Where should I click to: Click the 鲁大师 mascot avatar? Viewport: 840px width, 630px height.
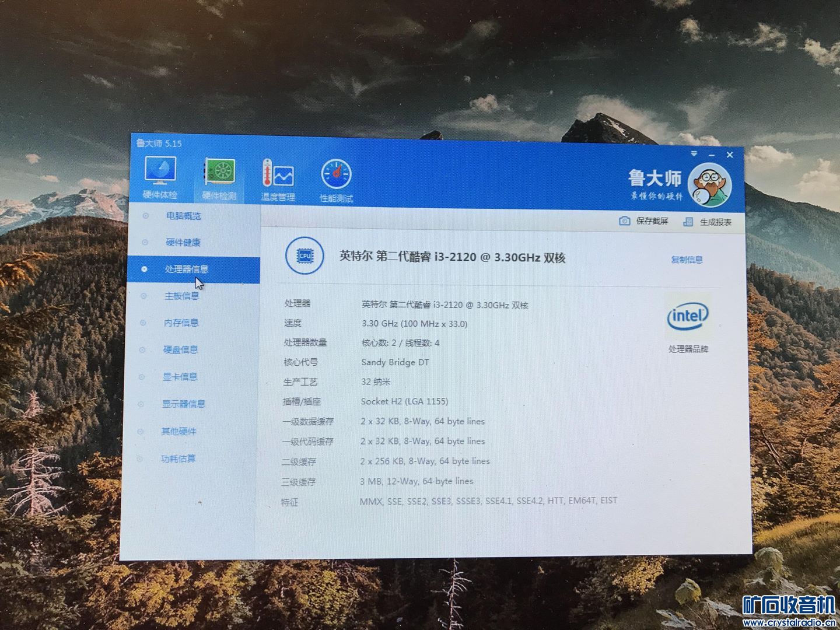pos(709,185)
